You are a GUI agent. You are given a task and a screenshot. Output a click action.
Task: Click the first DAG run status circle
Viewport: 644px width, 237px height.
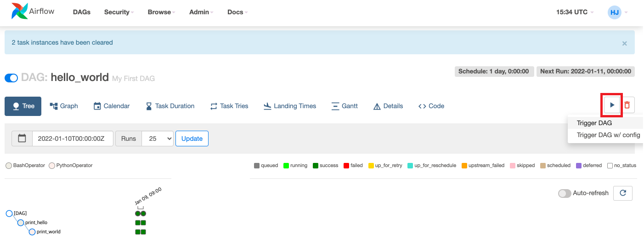click(x=138, y=214)
